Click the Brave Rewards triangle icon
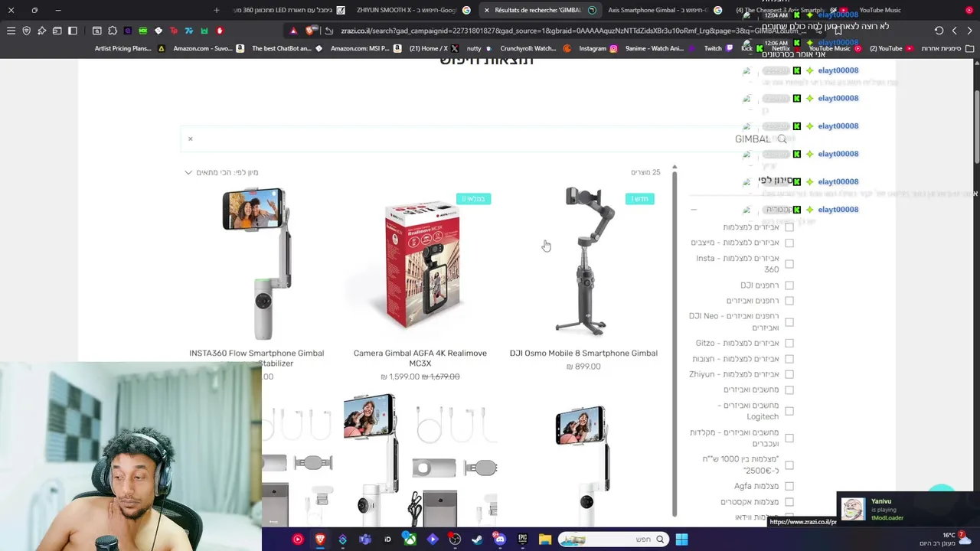The image size is (980, 551). click(293, 31)
